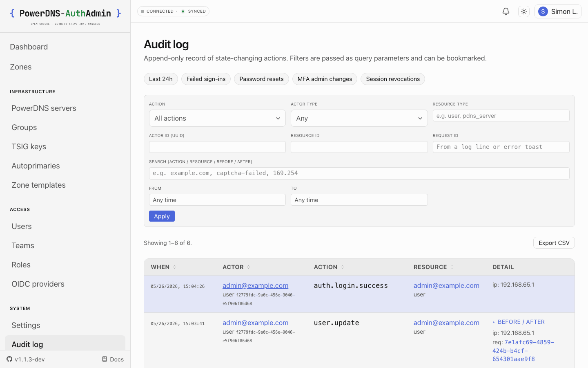Image resolution: width=588 pixels, height=368 pixels.
Task: Expand BEFORE / AFTER details for user.update
Action: (519, 322)
